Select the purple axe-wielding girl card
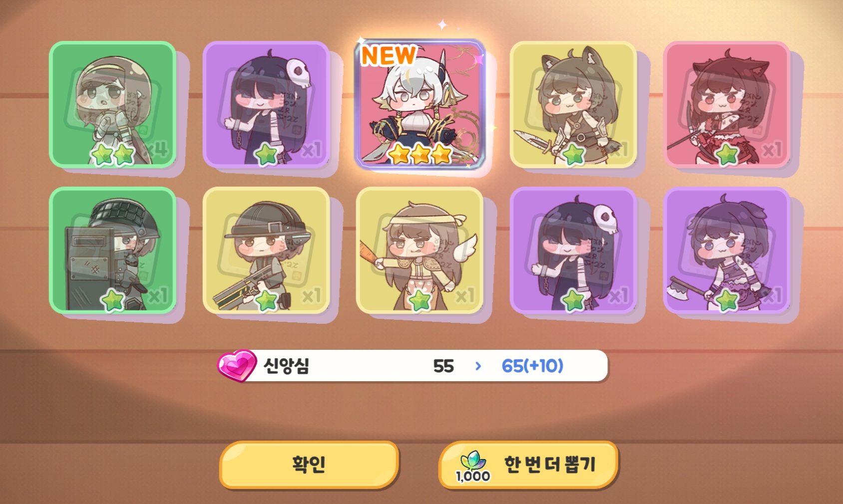 (727, 251)
